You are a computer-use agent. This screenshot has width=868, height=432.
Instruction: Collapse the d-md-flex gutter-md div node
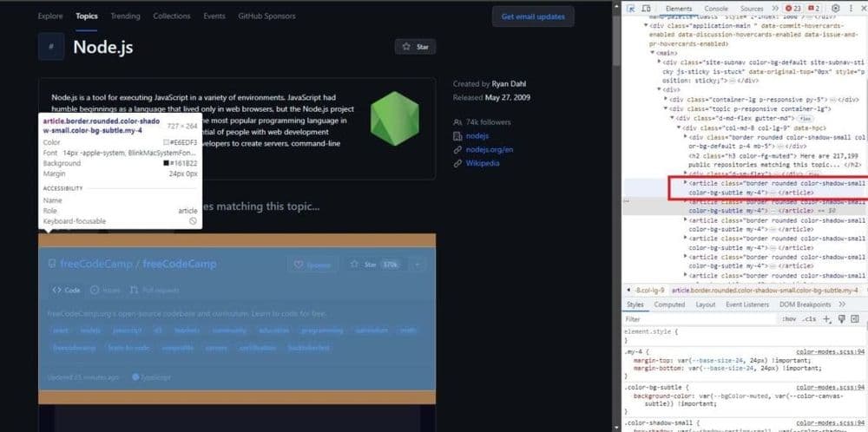pos(672,118)
